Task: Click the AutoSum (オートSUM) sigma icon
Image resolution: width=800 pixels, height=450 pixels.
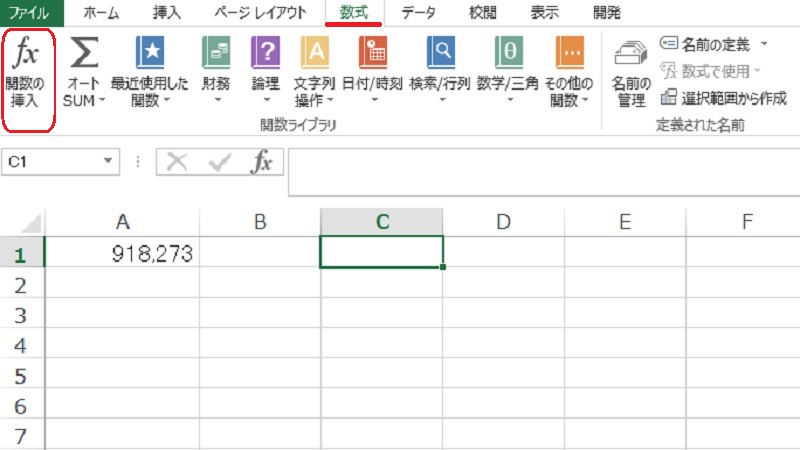Action: (x=86, y=51)
